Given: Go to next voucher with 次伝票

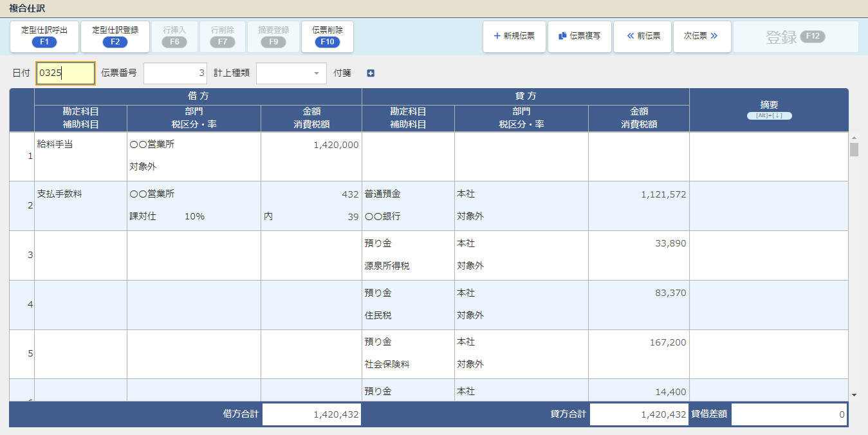Looking at the screenshot, I should click(702, 36).
